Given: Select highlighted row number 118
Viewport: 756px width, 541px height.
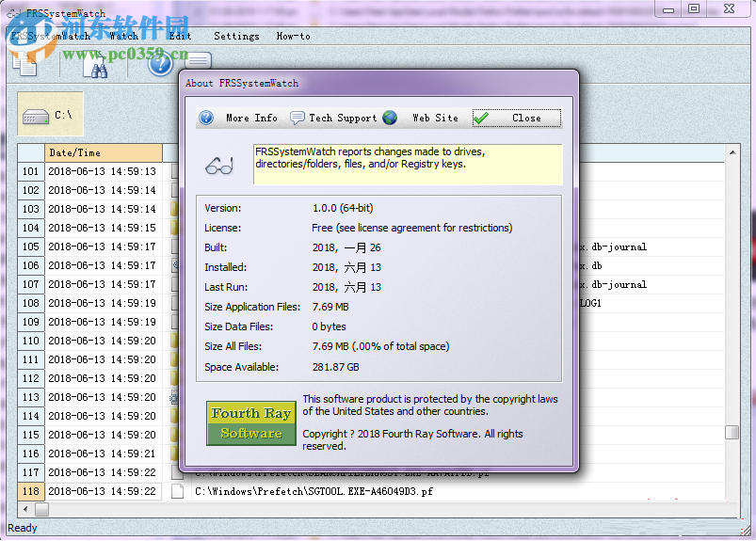Looking at the screenshot, I should point(31,491).
